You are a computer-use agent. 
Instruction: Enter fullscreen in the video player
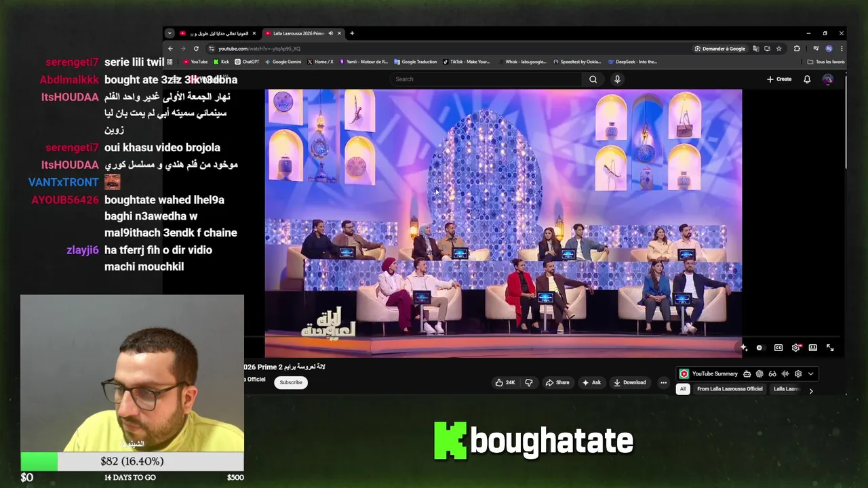[830, 348]
